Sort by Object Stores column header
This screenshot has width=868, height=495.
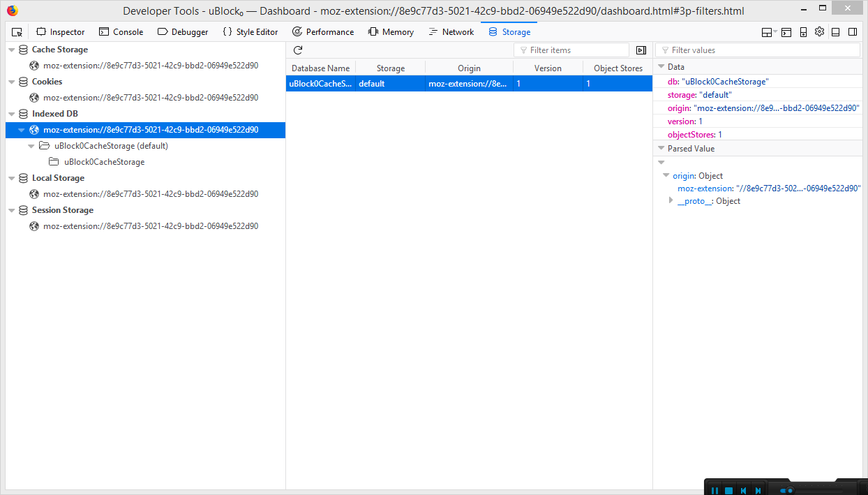tap(618, 68)
